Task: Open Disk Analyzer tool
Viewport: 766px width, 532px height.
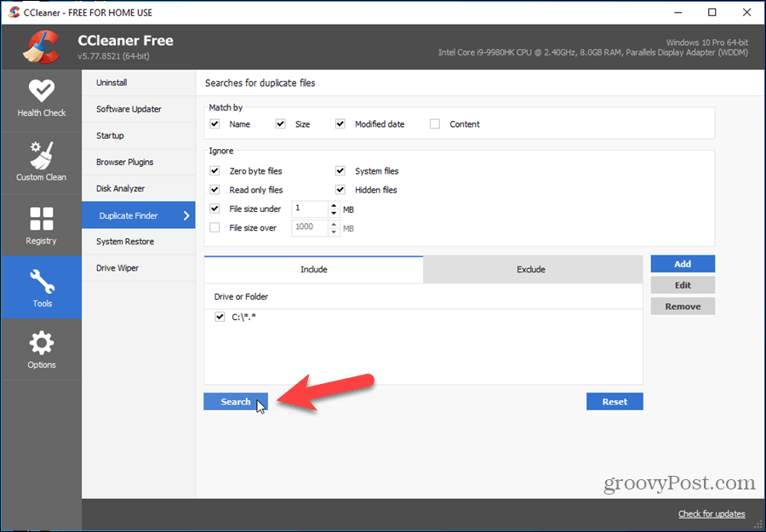Action: click(139, 188)
